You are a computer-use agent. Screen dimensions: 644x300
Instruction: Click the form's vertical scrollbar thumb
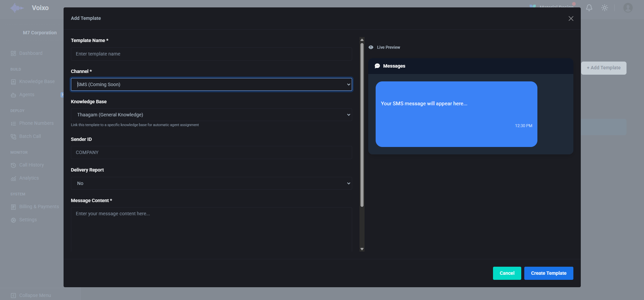(x=362, y=125)
